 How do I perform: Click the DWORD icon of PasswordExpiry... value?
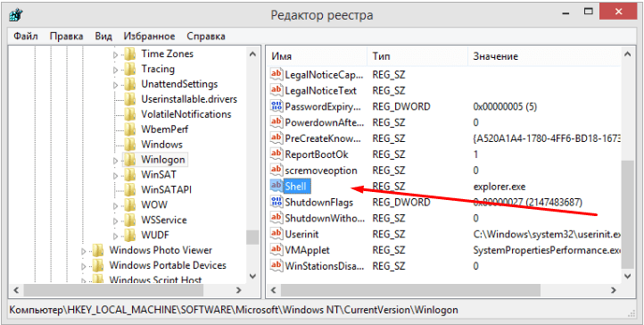pos(277,107)
